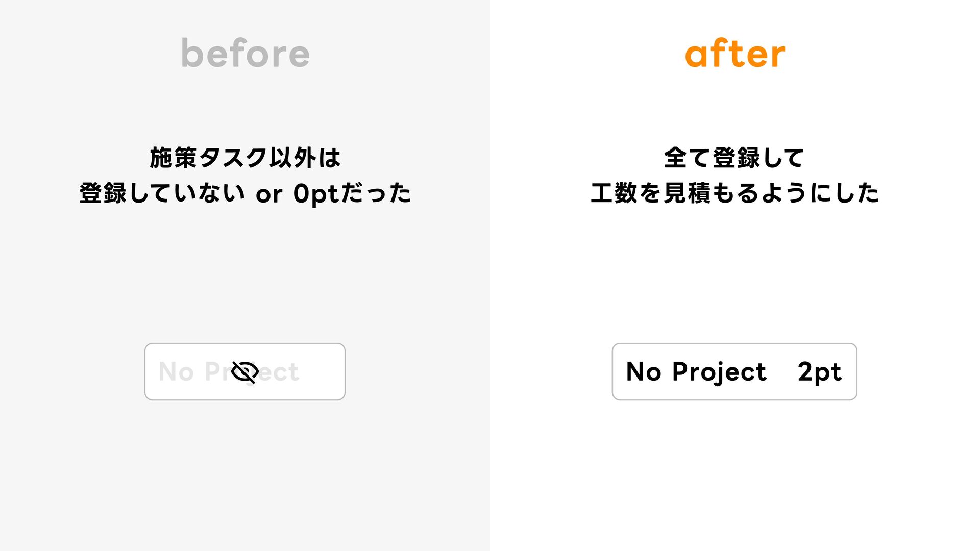The image size is (980, 551).
Task: Click the faded "ect" letters beside eye icon
Action: pyautogui.click(x=280, y=372)
